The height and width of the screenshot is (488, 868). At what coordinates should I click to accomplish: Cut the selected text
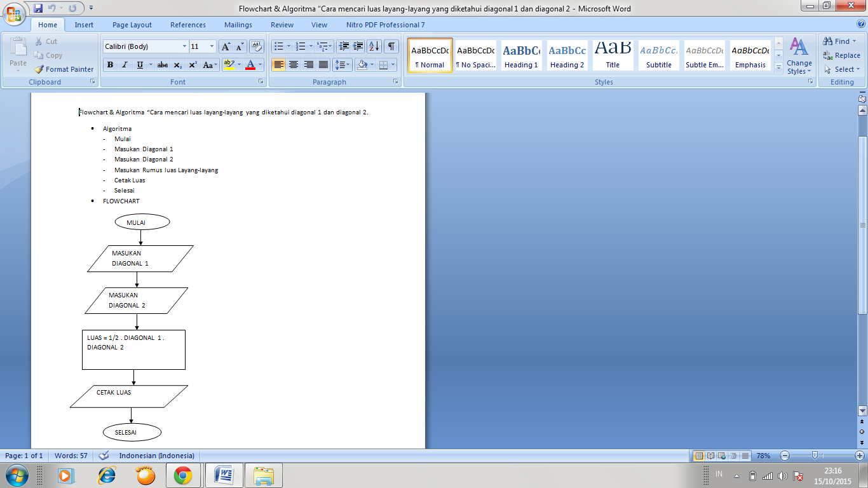(x=45, y=41)
